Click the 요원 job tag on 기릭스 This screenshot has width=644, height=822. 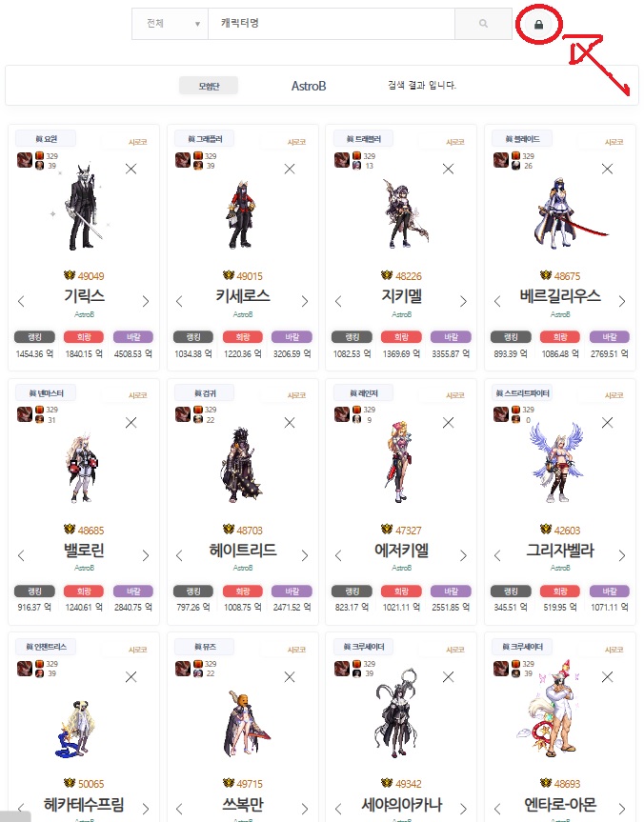pos(46,139)
